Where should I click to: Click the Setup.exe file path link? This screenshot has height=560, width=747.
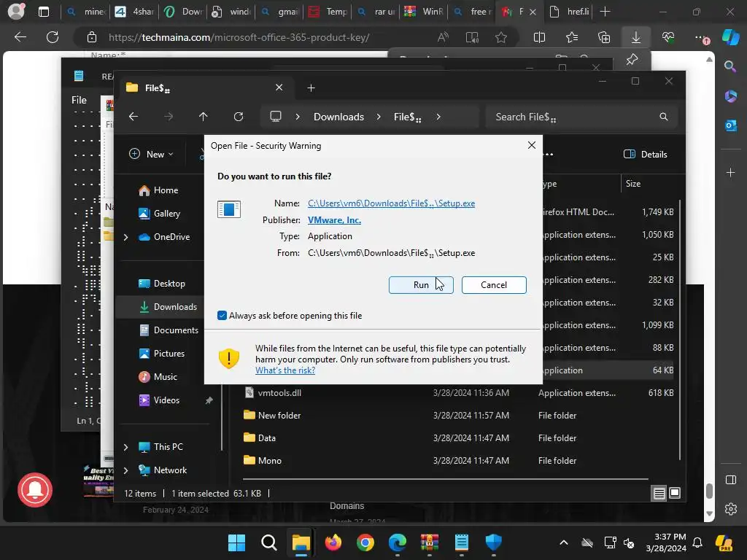[391, 203]
